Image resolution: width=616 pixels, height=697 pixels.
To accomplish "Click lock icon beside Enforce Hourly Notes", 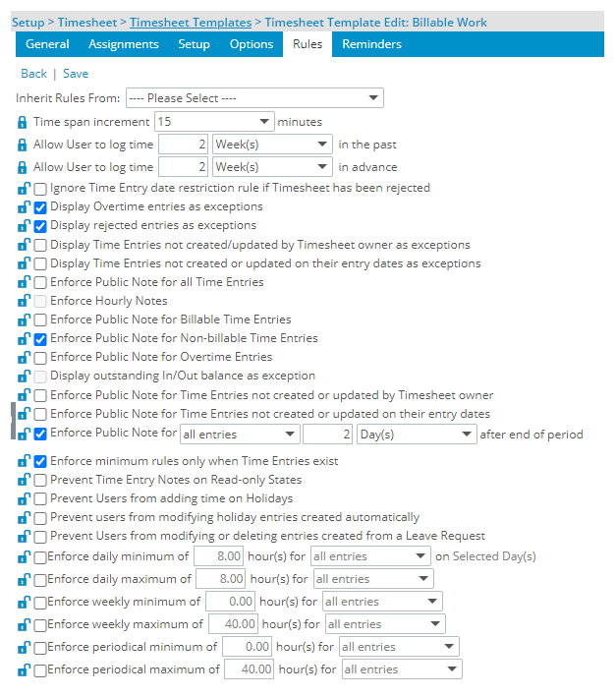I will click(24, 301).
